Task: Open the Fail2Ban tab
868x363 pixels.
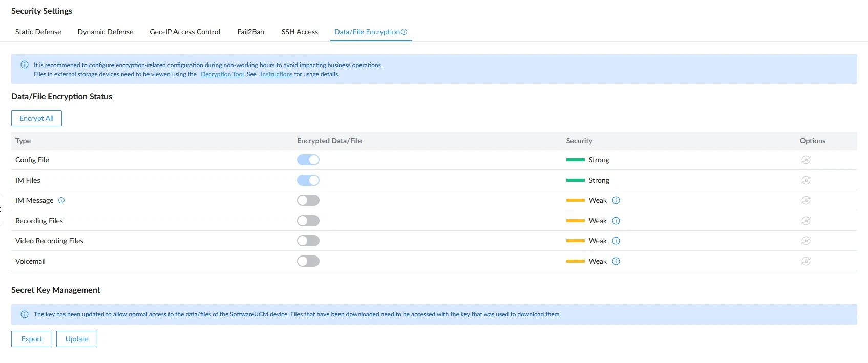Action: pyautogui.click(x=251, y=32)
